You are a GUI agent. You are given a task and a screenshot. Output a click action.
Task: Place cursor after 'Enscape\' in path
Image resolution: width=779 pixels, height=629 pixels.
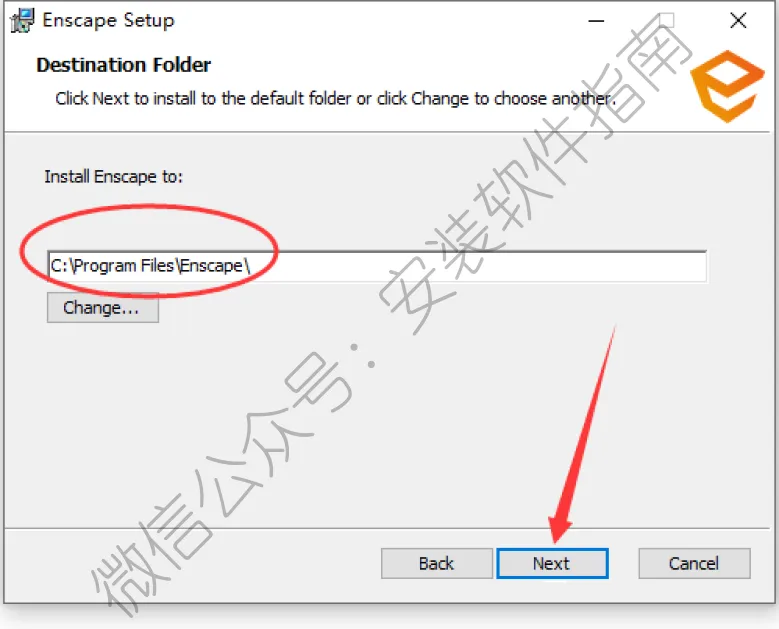(x=251, y=266)
